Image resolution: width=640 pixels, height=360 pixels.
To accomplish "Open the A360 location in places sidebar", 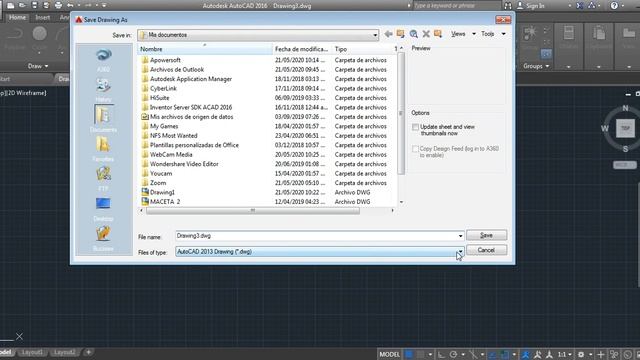I will point(103,60).
